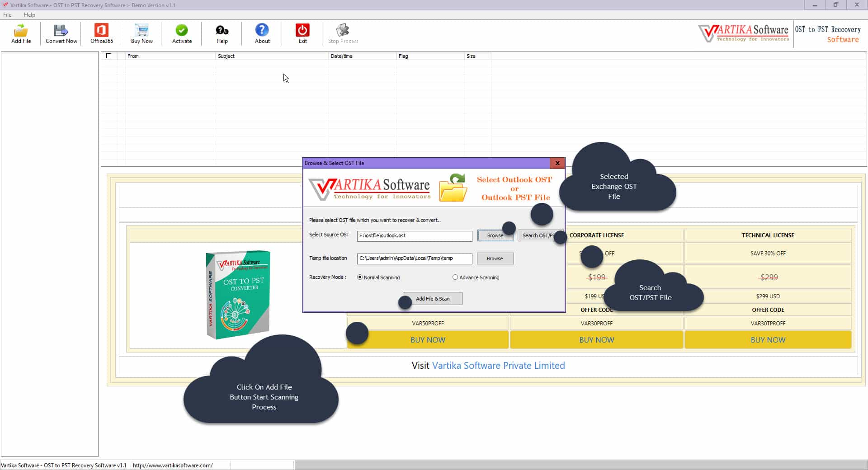
Task: Open the Help menu
Action: 29,15
